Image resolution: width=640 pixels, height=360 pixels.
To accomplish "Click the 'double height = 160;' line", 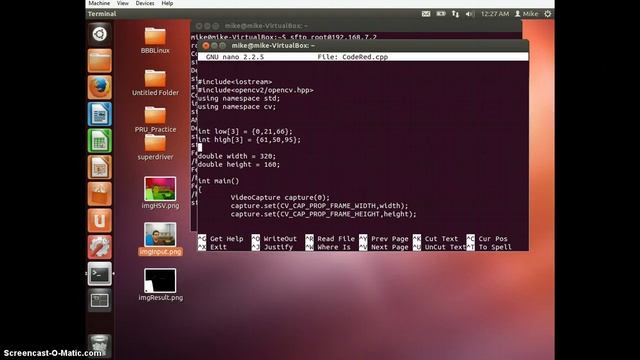I will [239, 164].
